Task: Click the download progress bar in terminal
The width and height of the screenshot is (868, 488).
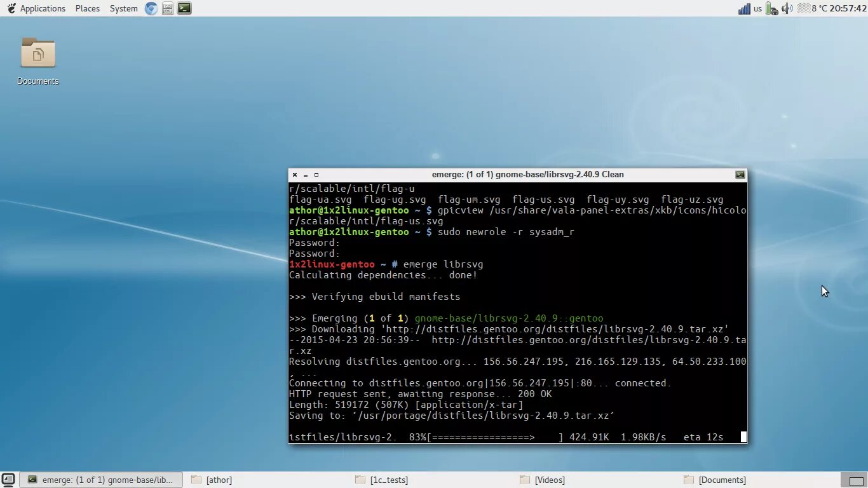Action: 496,437
